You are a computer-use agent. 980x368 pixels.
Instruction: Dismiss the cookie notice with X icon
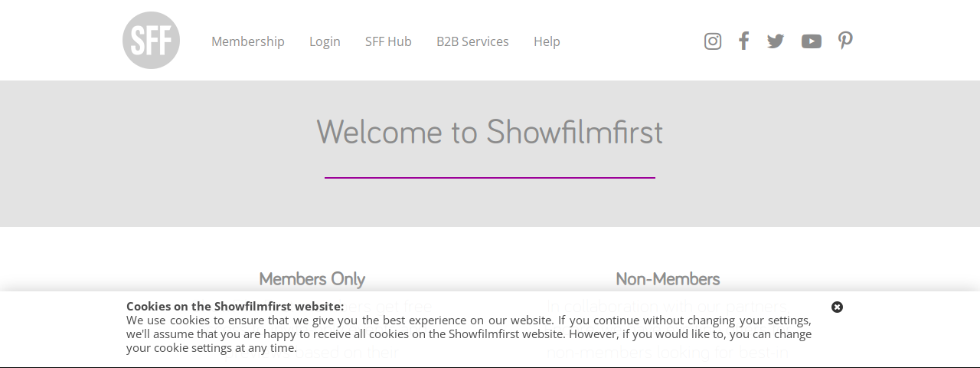pyautogui.click(x=838, y=307)
